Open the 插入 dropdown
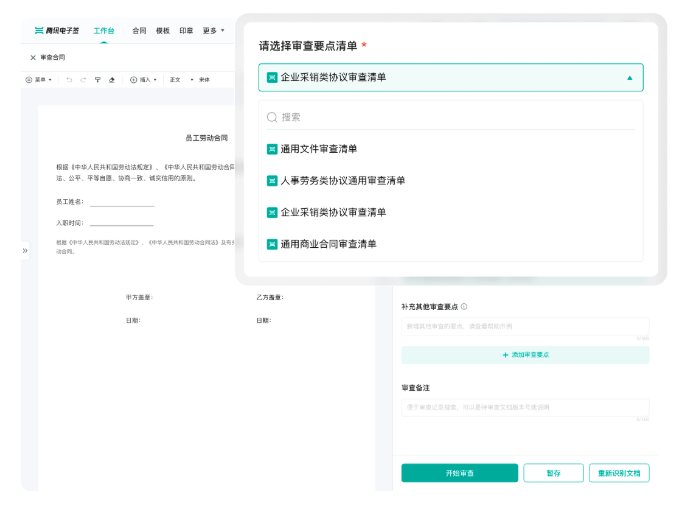 pyautogui.click(x=144, y=80)
